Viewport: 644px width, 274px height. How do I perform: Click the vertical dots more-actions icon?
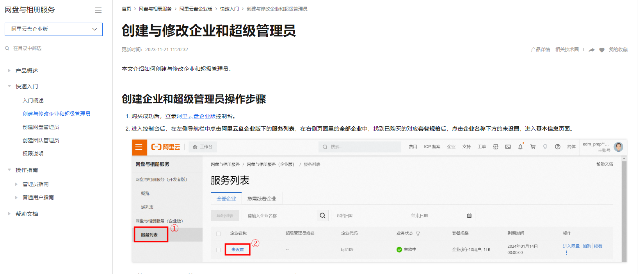point(566,253)
